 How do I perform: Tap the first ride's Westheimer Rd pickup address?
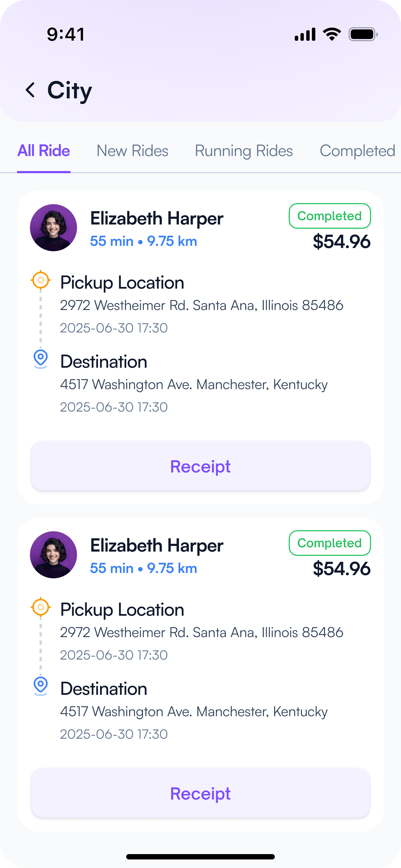[202, 305]
